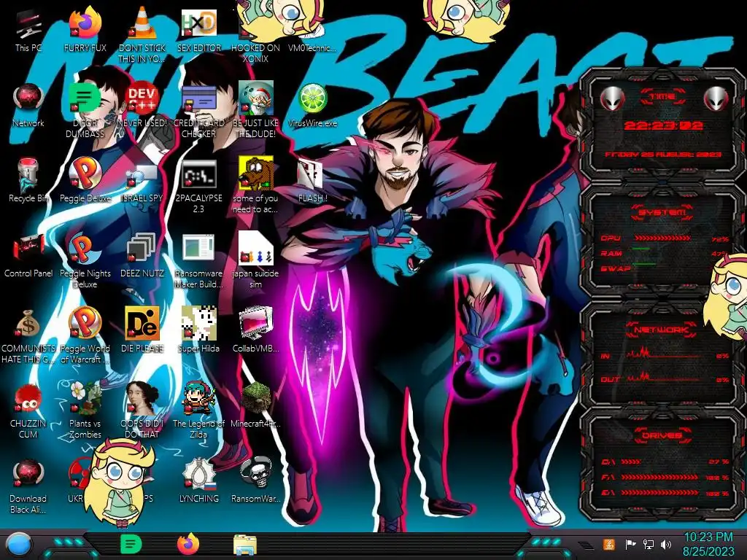Launch Peggle World of Warcraft shortcut
The width and height of the screenshot is (747, 560).
coord(85,336)
